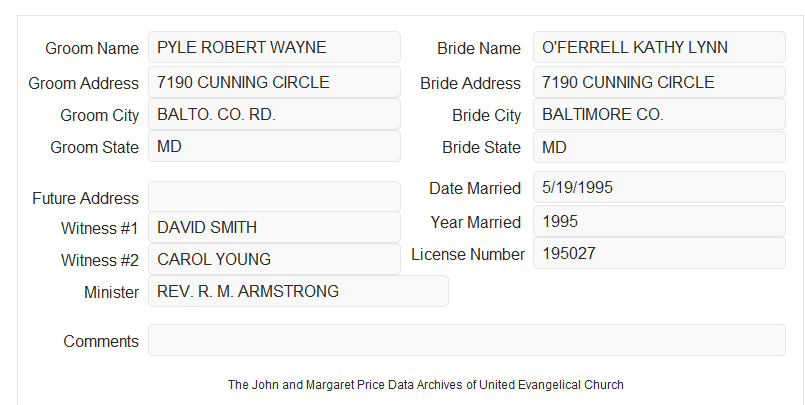Select the Bride Name input field
The image size is (805, 405).
(659, 47)
